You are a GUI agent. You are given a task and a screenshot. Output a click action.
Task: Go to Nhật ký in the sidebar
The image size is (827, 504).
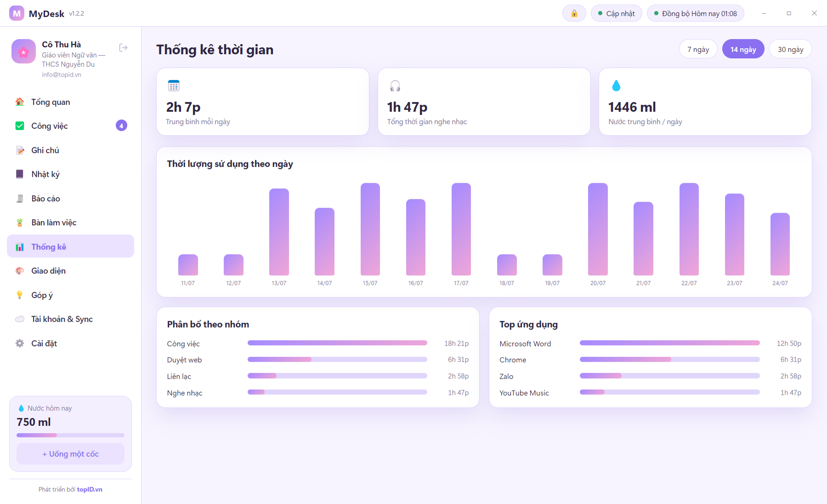70,174
